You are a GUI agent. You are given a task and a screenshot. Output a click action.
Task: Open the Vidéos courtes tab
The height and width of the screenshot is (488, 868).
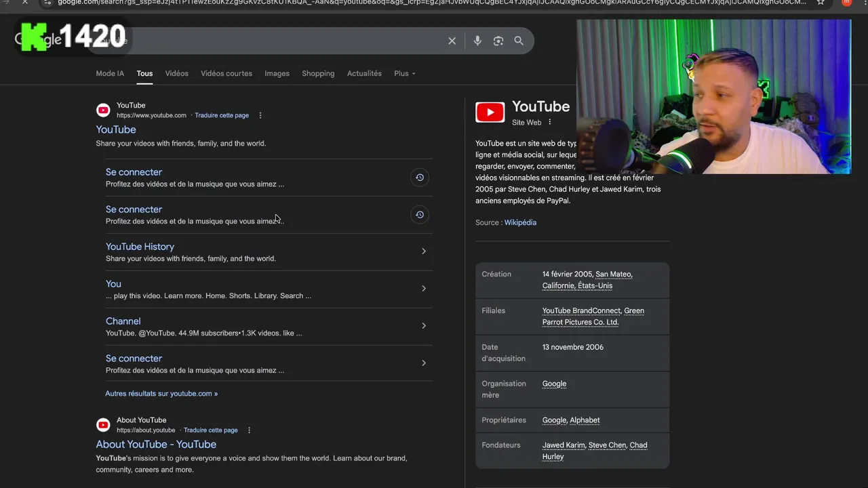[x=226, y=73]
